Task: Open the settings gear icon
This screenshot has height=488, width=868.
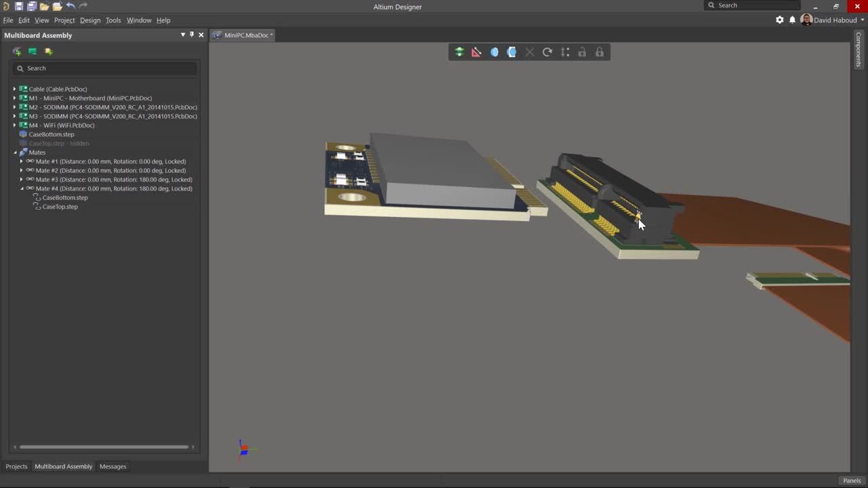Action: (780, 20)
